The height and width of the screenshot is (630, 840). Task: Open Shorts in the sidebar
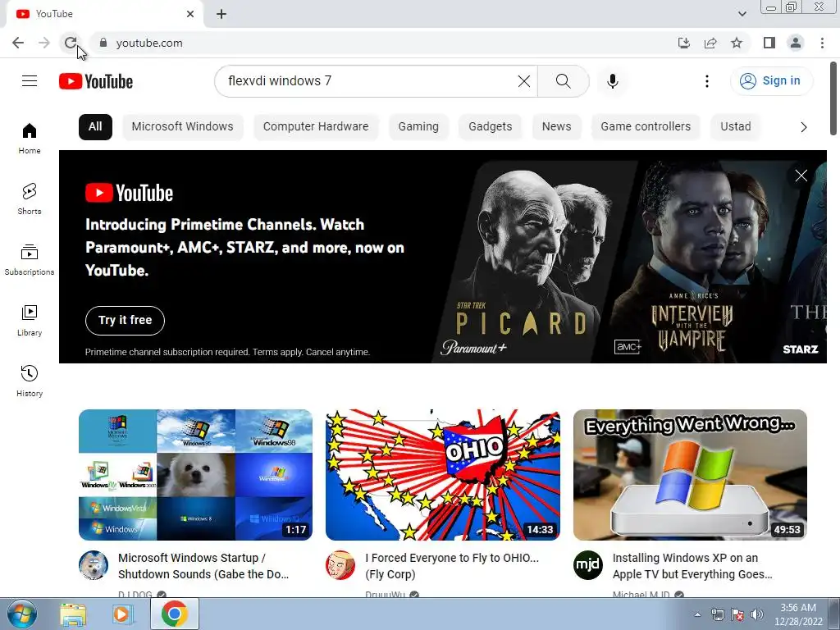(30, 199)
